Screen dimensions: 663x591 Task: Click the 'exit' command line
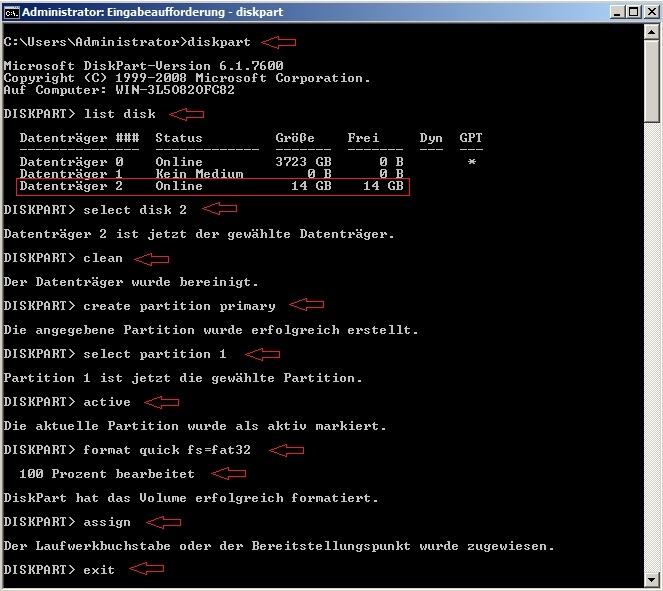59,570
